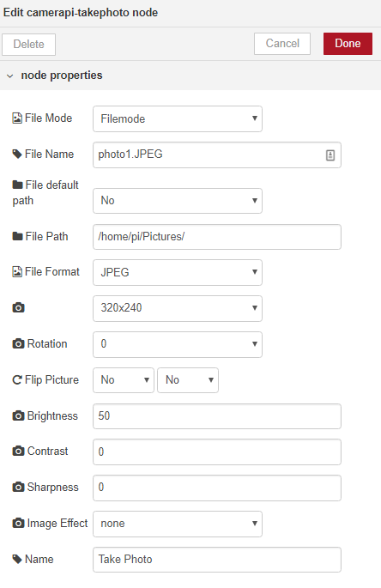Collapse the node properties section

coord(10,76)
